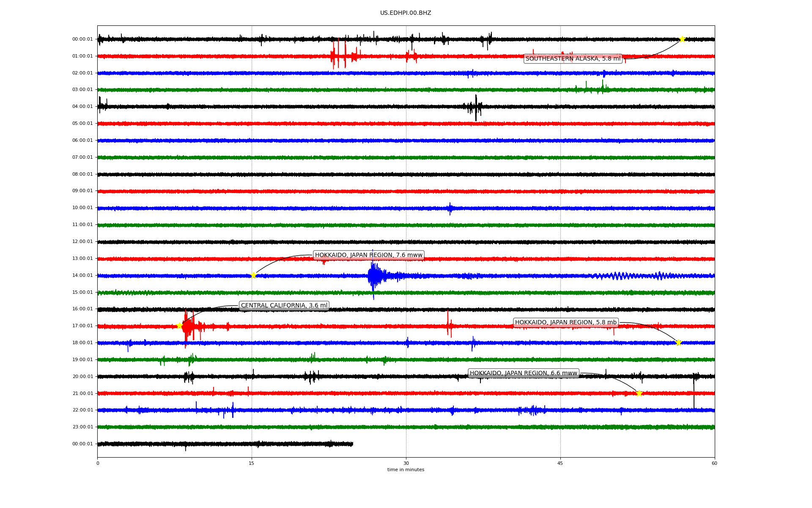Click the 14:00:01 row time label
The image size is (812, 508).
[82, 275]
